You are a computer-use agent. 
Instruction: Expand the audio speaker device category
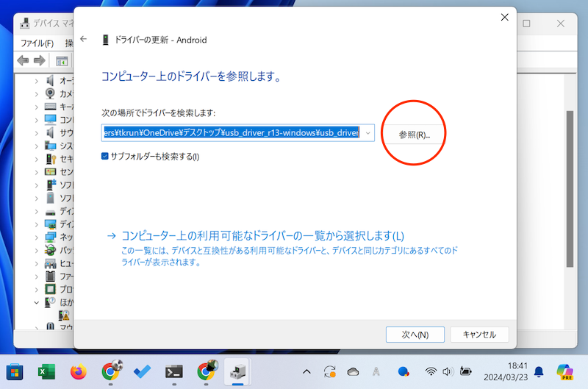click(36, 79)
